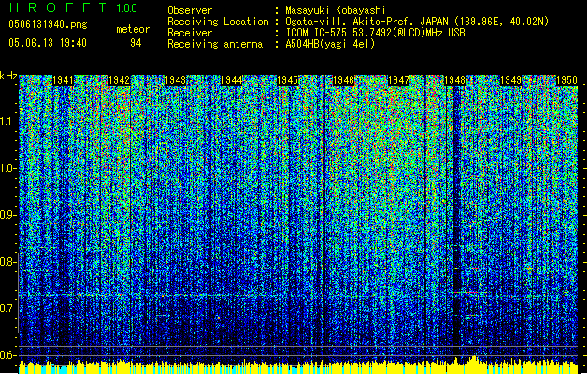This screenshot has width=588, height=374.
Task: Click the 1949 time marker
Action: (x=511, y=80)
